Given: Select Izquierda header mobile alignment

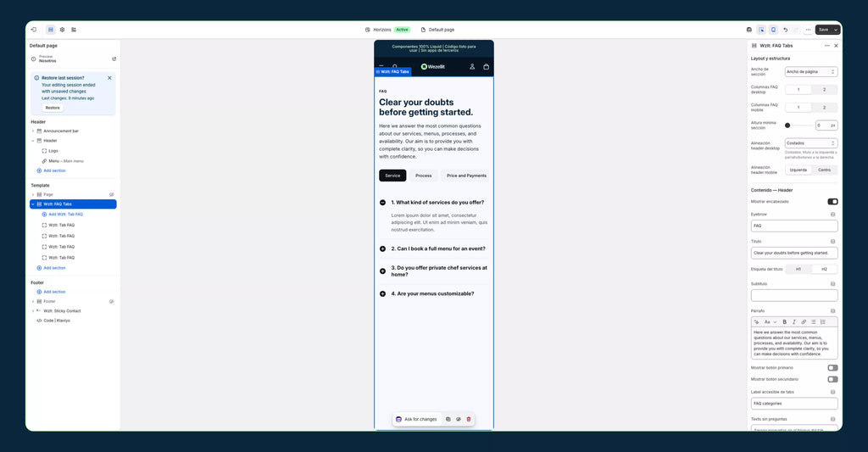Looking at the screenshot, I should pos(798,170).
